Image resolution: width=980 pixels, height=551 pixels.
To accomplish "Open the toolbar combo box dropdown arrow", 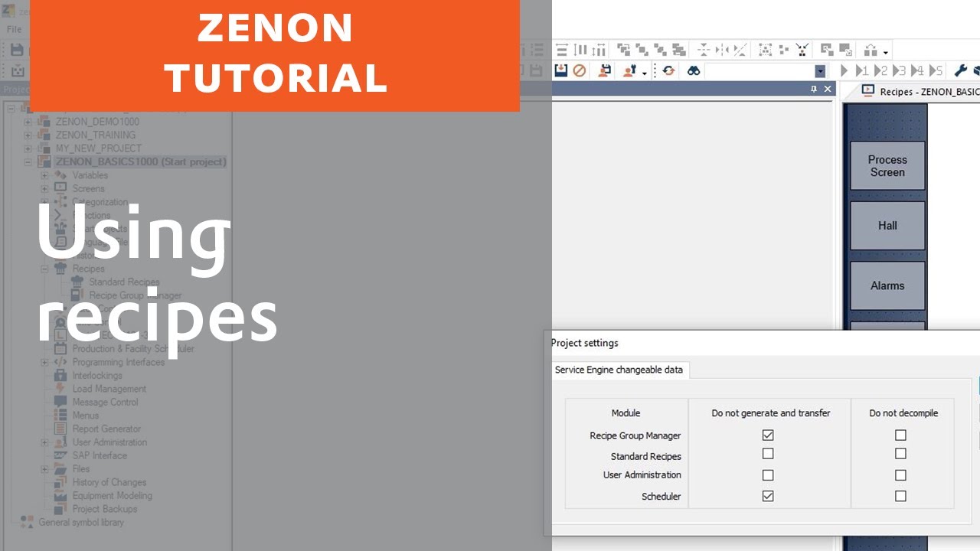I will pyautogui.click(x=820, y=71).
